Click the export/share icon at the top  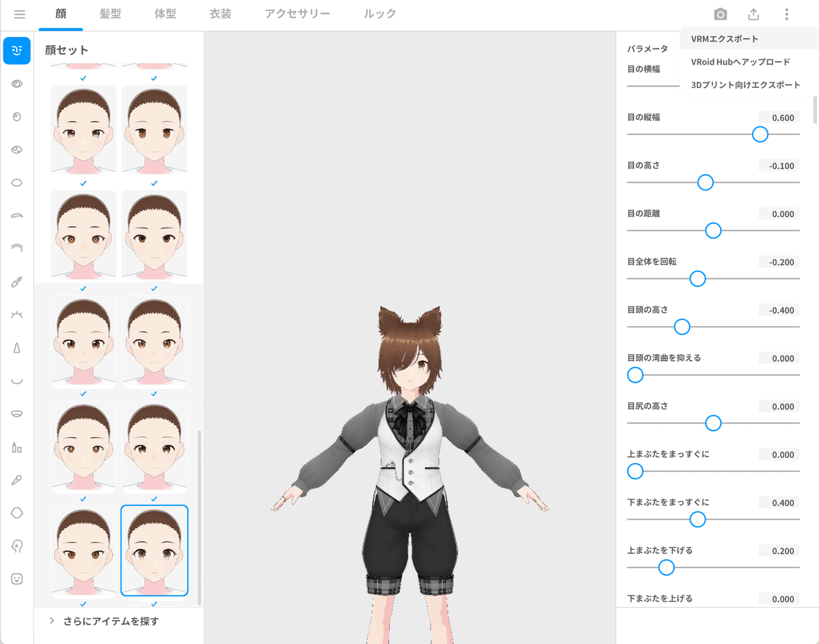(x=753, y=14)
